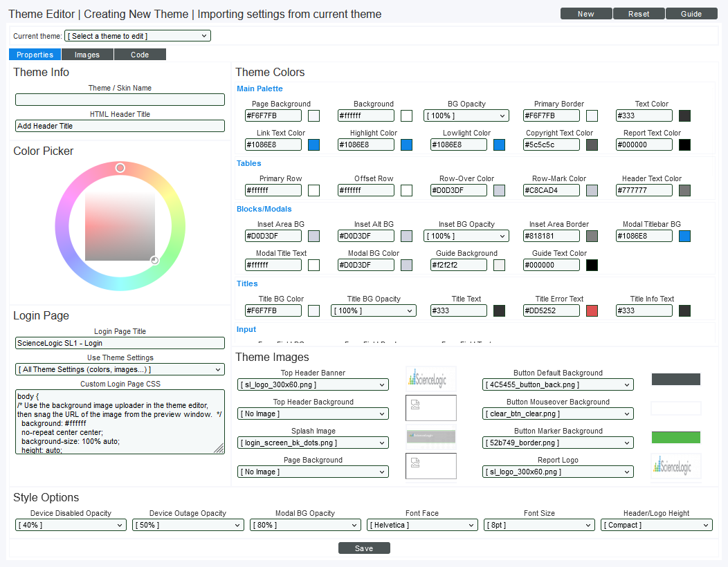Click the Splash Image preview thumbnail

[x=430, y=436]
